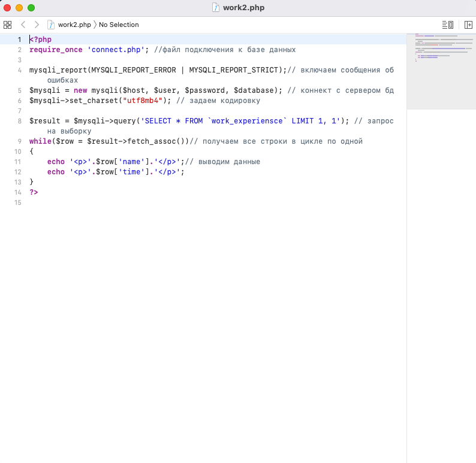
Task: Click the new keyword on line 5
Action: click(80, 90)
